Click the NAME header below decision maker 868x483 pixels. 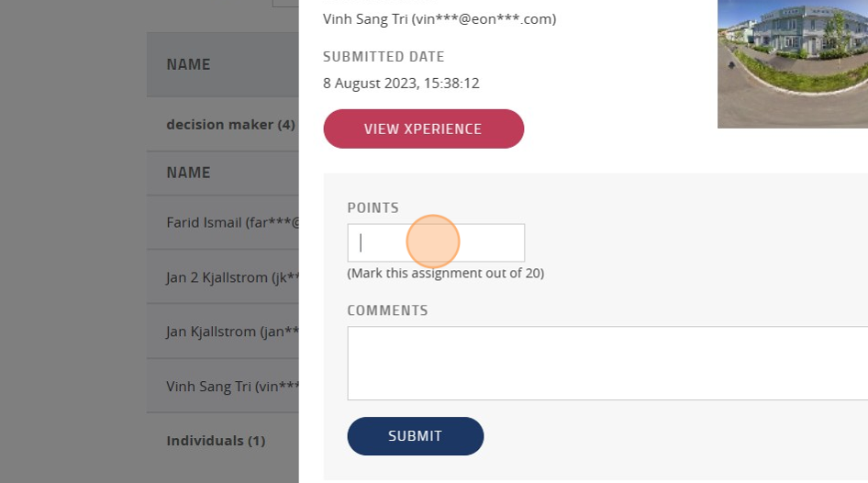(188, 173)
